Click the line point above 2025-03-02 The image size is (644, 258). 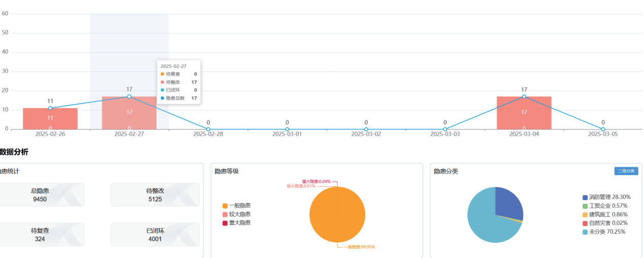(366, 129)
